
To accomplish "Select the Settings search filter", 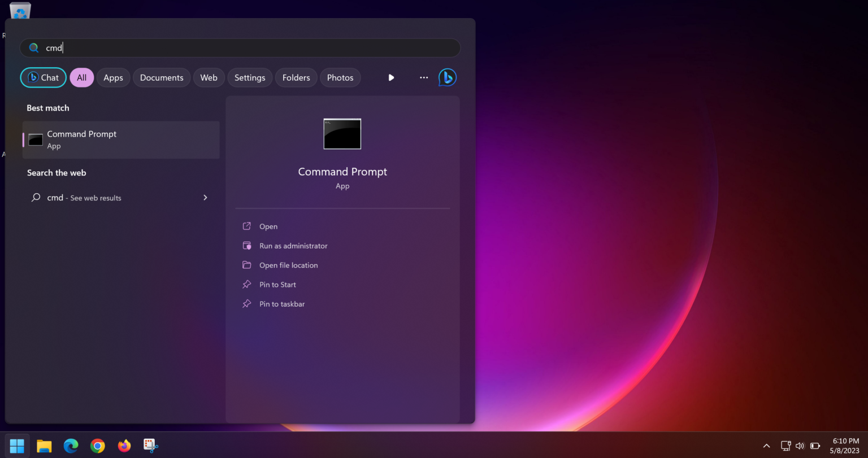I will 250,77.
